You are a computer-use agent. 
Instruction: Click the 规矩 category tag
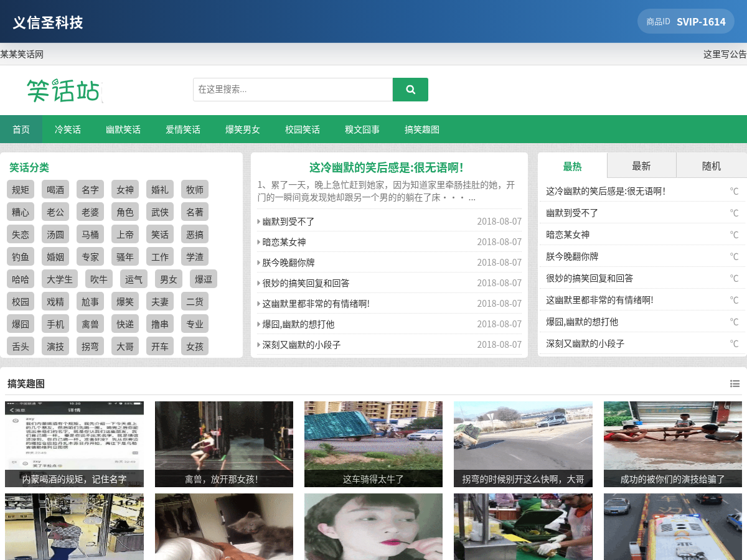tap(21, 190)
